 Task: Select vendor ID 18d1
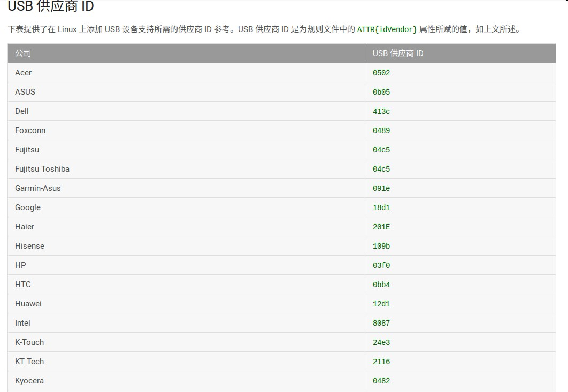coord(381,207)
